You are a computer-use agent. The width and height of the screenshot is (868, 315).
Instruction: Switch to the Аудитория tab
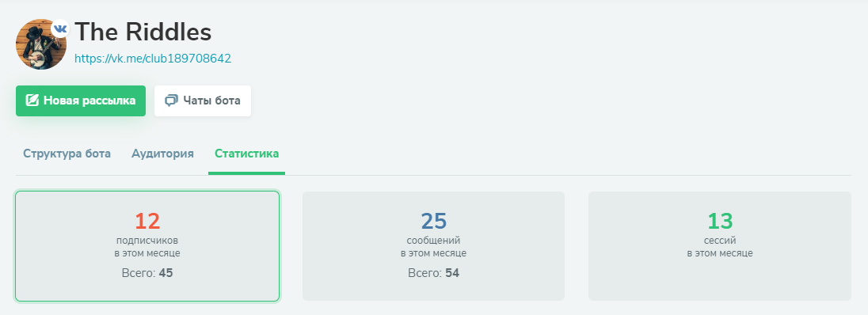click(x=163, y=154)
